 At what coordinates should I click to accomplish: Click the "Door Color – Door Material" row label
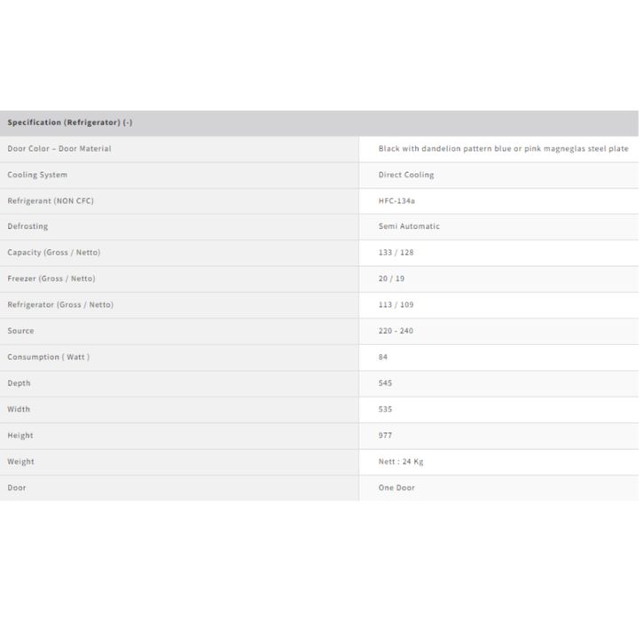click(59, 149)
